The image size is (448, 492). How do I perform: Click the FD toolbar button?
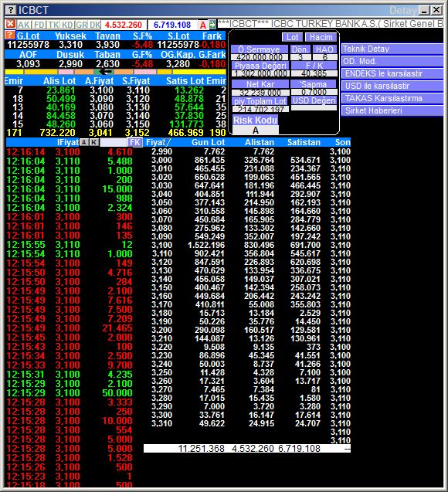[39, 25]
